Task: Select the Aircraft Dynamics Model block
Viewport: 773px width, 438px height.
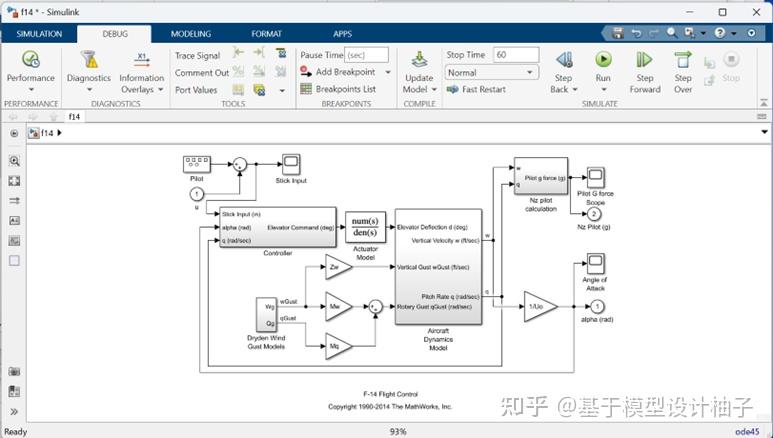Action: pyautogui.click(x=438, y=266)
